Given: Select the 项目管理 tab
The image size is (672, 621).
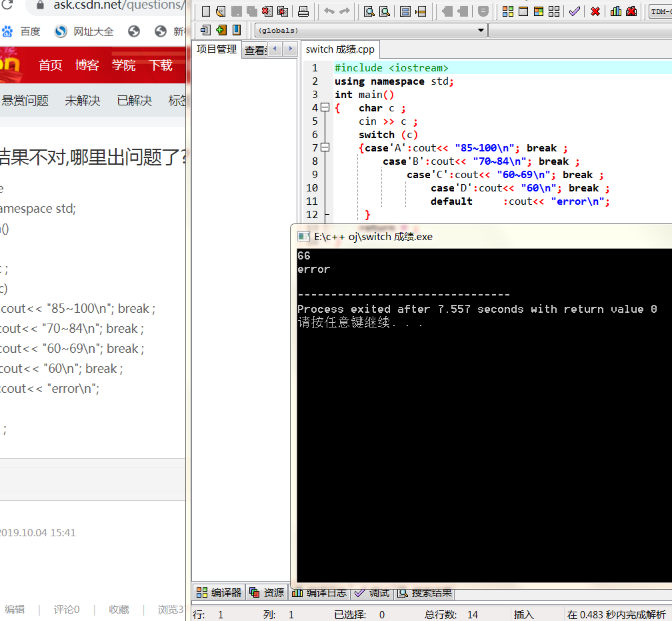Looking at the screenshot, I should pos(217,49).
